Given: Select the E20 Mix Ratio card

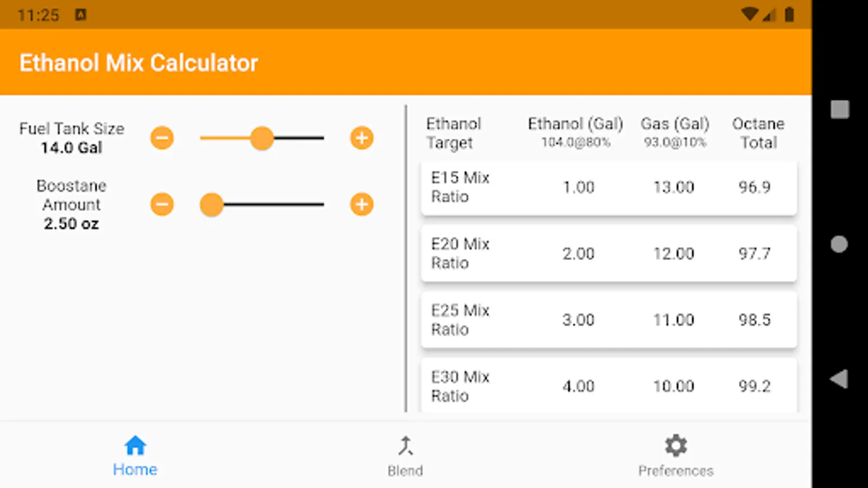Looking at the screenshot, I should [609, 254].
